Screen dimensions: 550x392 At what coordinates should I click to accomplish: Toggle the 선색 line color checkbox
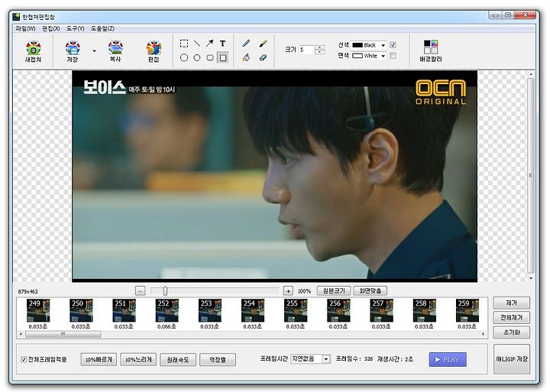coord(393,45)
